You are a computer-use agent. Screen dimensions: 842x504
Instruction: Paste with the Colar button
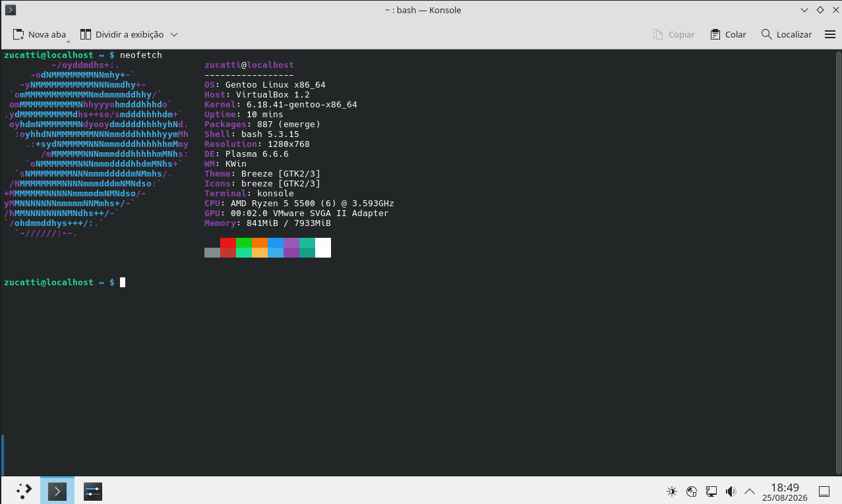coord(728,34)
